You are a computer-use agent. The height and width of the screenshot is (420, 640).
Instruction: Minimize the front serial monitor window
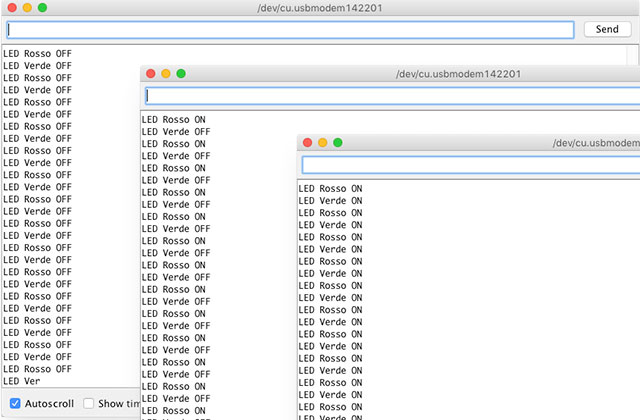pyautogui.click(x=323, y=143)
